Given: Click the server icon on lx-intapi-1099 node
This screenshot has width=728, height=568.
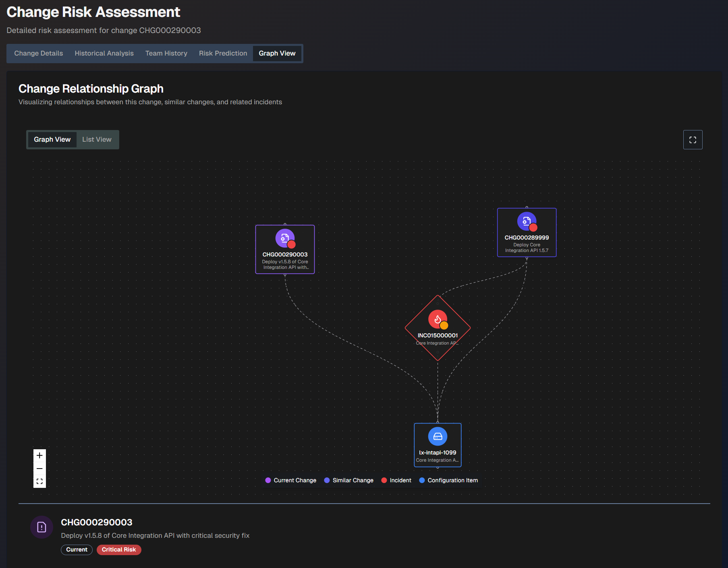Looking at the screenshot, I should (438, 436).
